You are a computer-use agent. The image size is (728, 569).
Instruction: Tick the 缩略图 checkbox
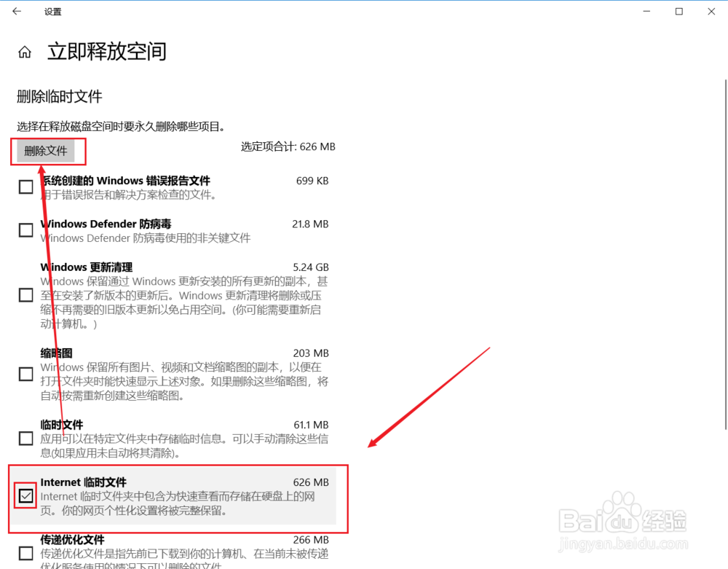(x=26, y=374)
